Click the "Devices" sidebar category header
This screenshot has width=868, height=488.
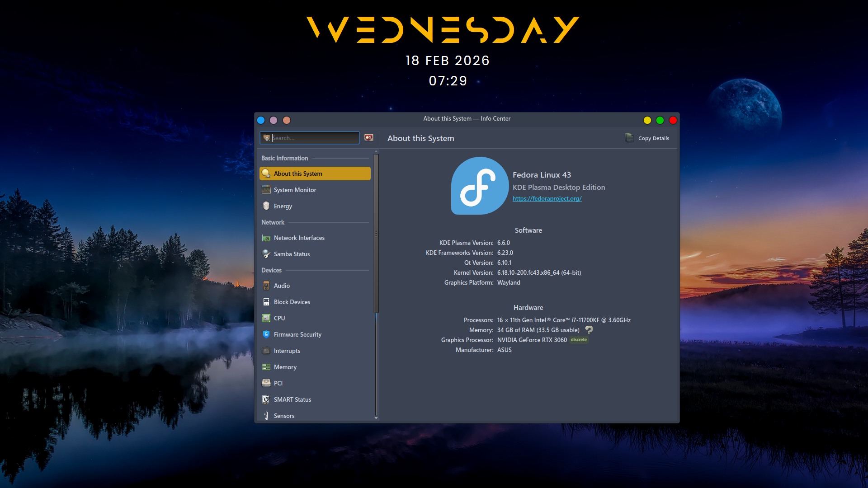[x=271, y=270]
